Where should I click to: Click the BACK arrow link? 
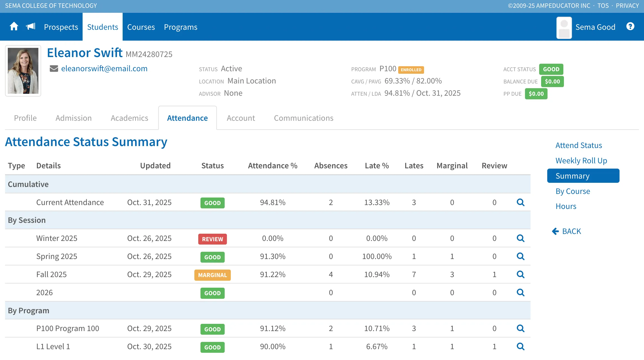[x=566, y=231]
